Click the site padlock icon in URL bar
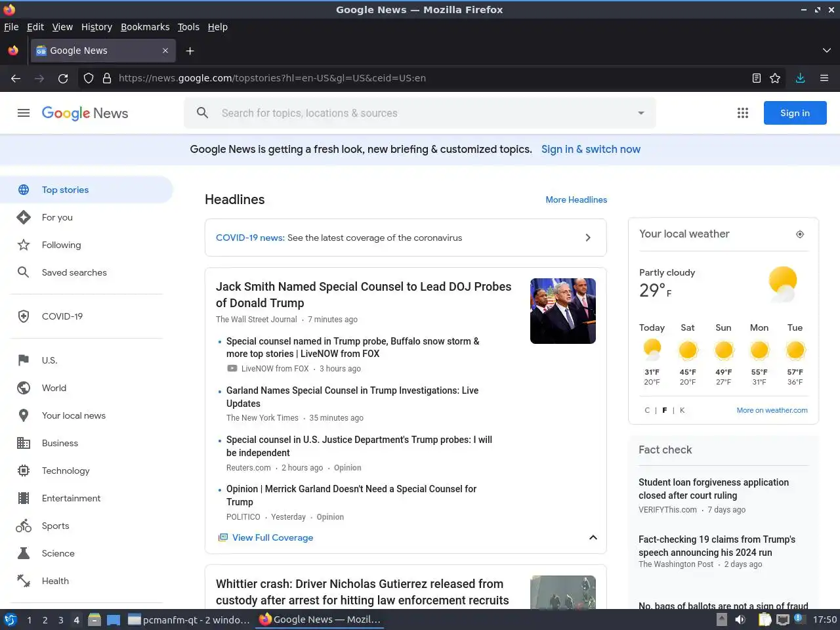 point(107,78)
